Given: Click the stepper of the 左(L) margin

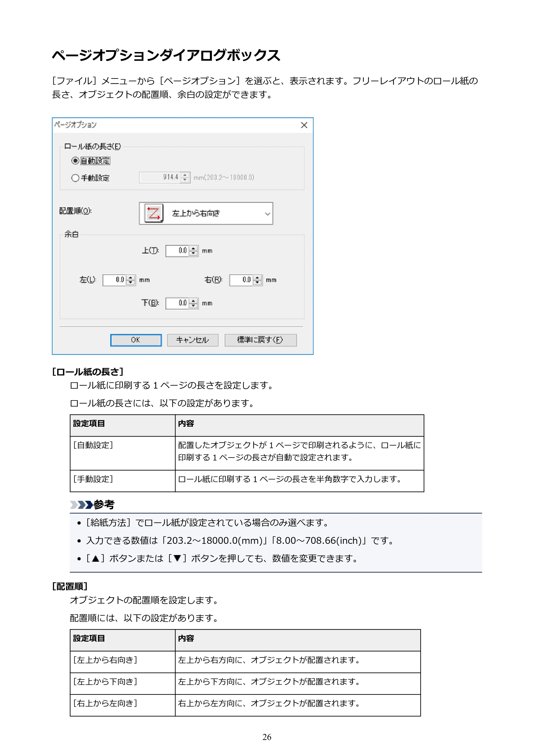Looking at the screenshot, I should [131, 280].
